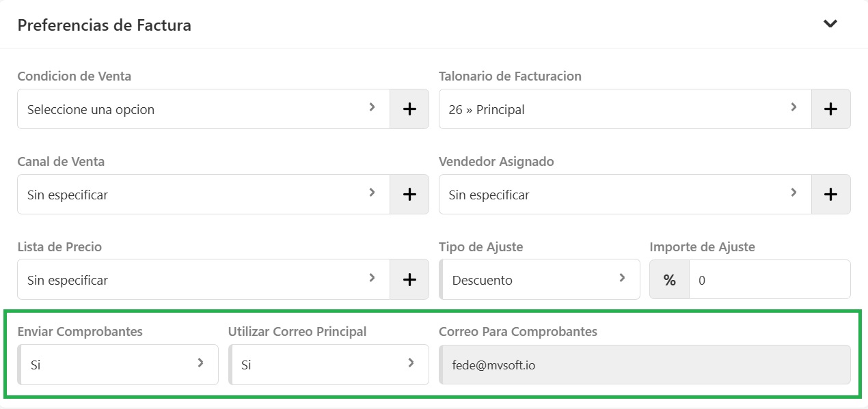Click the Tipo de Ajuste label text
This screenshot has height=409, width=868.
(480, 247)
